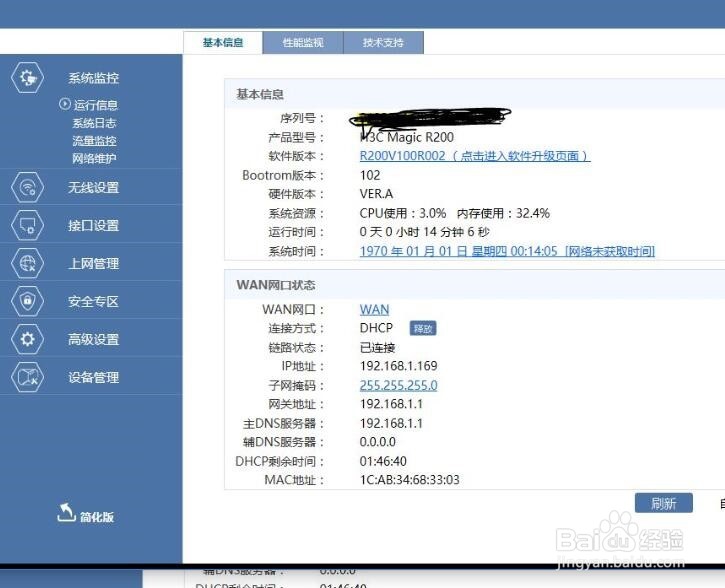This screenshot has height=588, width=725.
Task: Open the 接口设置 menu section
Action: coord(93,225)
